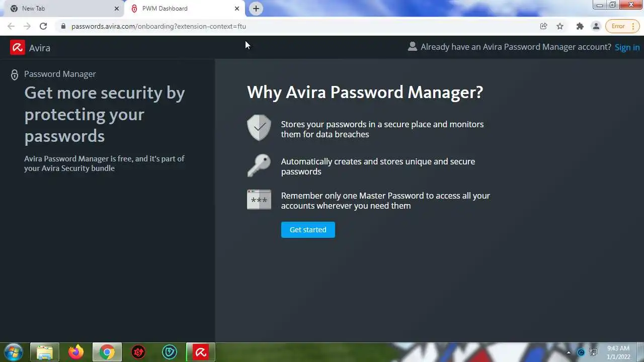Image resolution: width=644 pixels, height=362 pixels.
Task: Click the master password asterisks icon
Action: pos(259,200)
